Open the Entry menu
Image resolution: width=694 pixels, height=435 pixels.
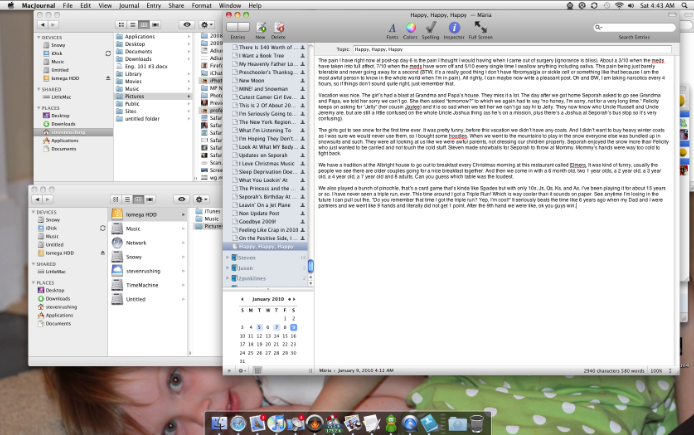154,5
